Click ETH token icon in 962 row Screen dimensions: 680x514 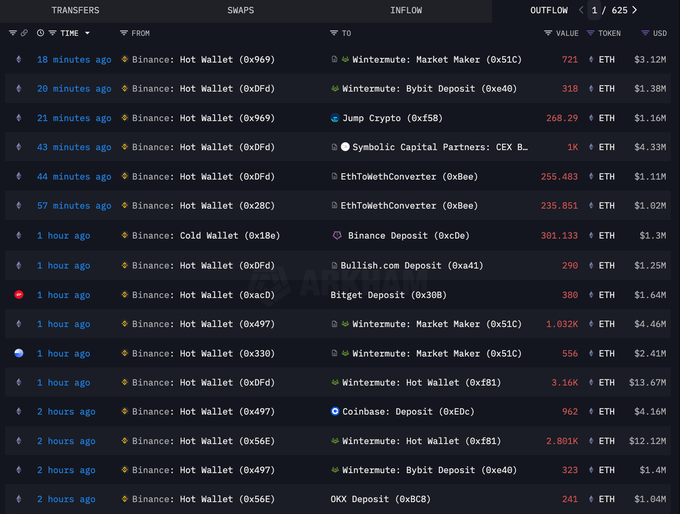click(x=591, y=411)
